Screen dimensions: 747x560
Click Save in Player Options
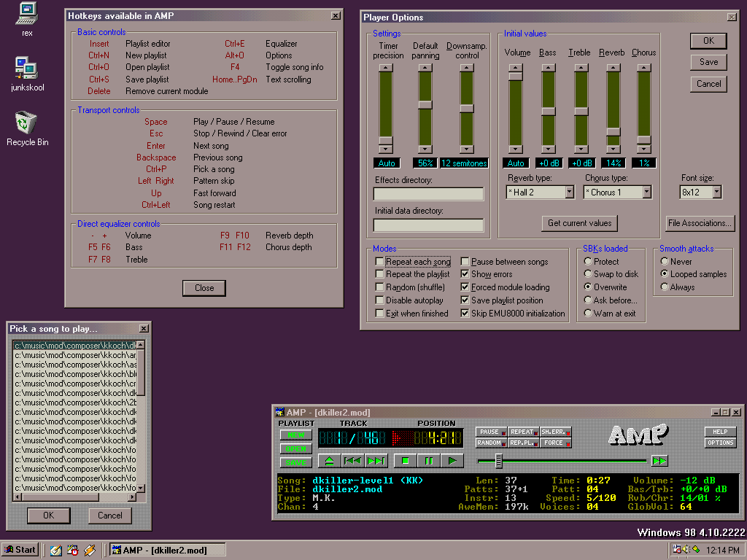[708, 62]
